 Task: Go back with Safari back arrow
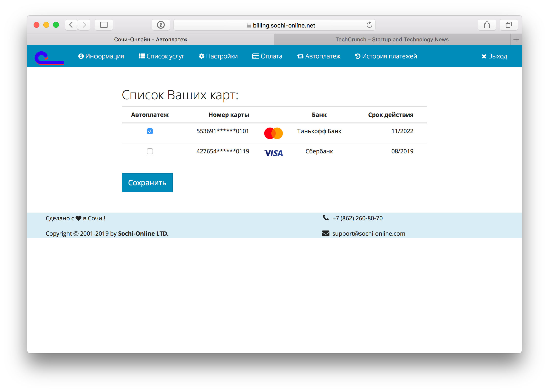[x=71, y=25]
